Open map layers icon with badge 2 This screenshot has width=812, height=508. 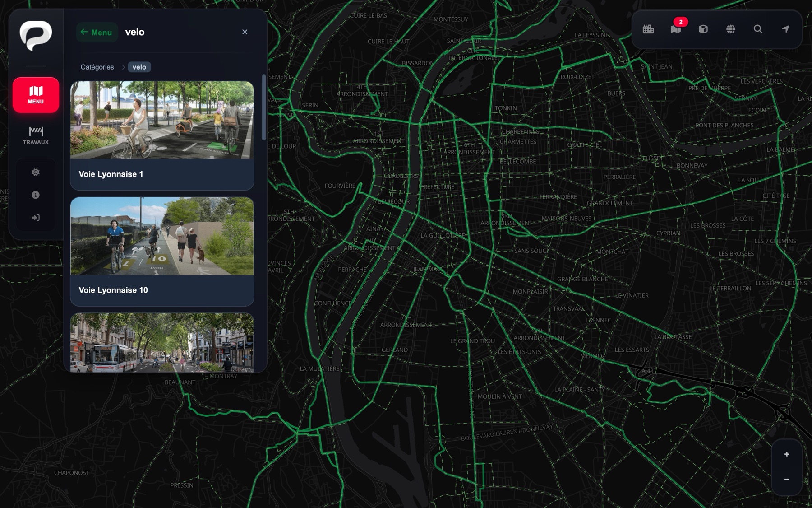click(676, 29)
